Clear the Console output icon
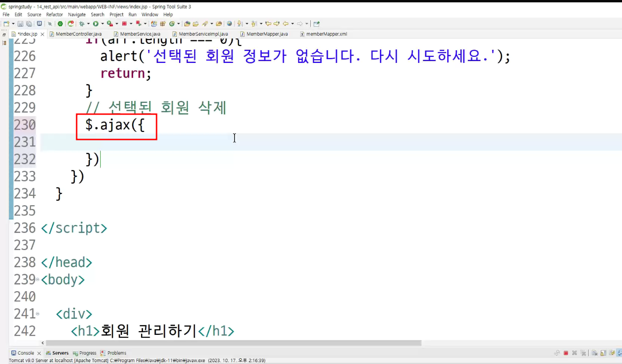 click(x=595, y=353)
